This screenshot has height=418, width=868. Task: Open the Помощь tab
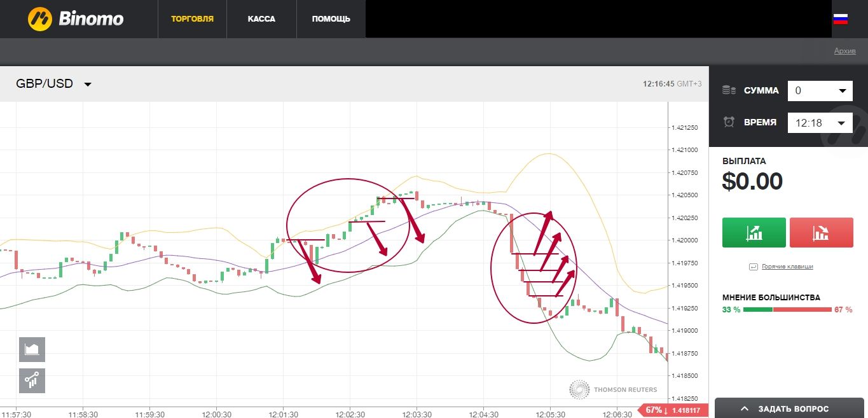(x=331, y=19)
